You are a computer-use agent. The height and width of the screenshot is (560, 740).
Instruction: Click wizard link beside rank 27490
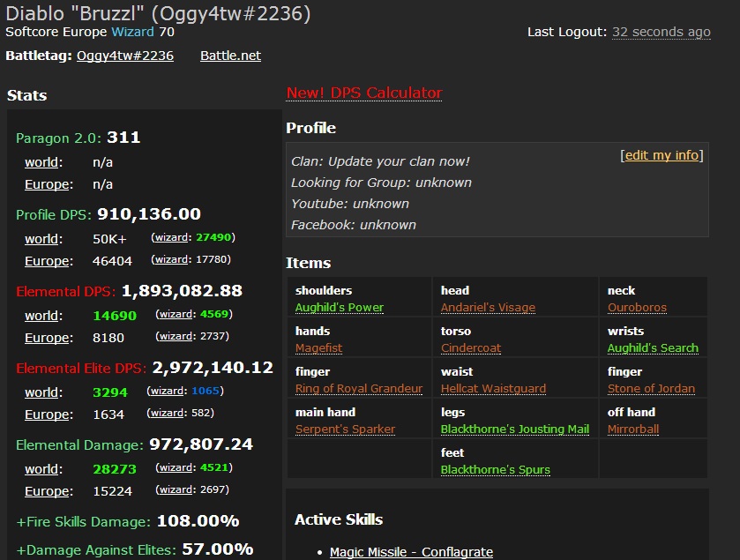pos(171,237)
